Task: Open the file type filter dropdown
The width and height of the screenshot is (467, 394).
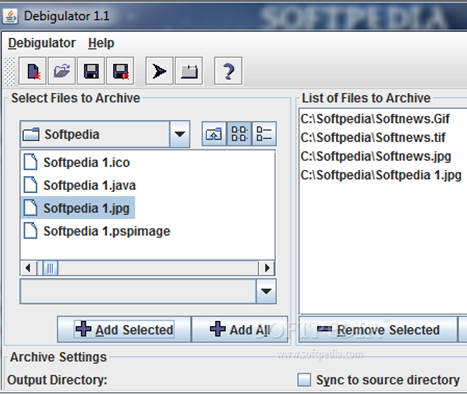Action: 266,291
